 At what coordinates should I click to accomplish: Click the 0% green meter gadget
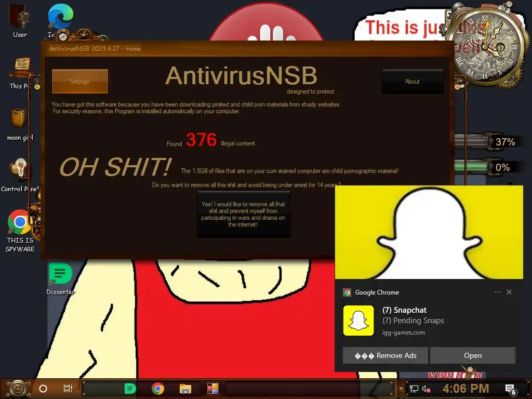pos(486,168)
